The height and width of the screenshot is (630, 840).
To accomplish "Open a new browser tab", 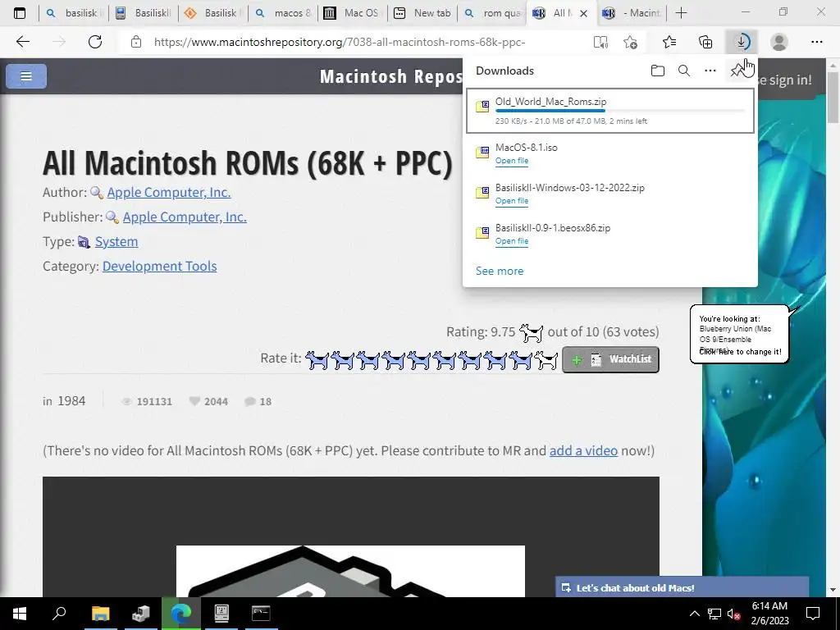I will pyautogui.click(x=681, y=13).
